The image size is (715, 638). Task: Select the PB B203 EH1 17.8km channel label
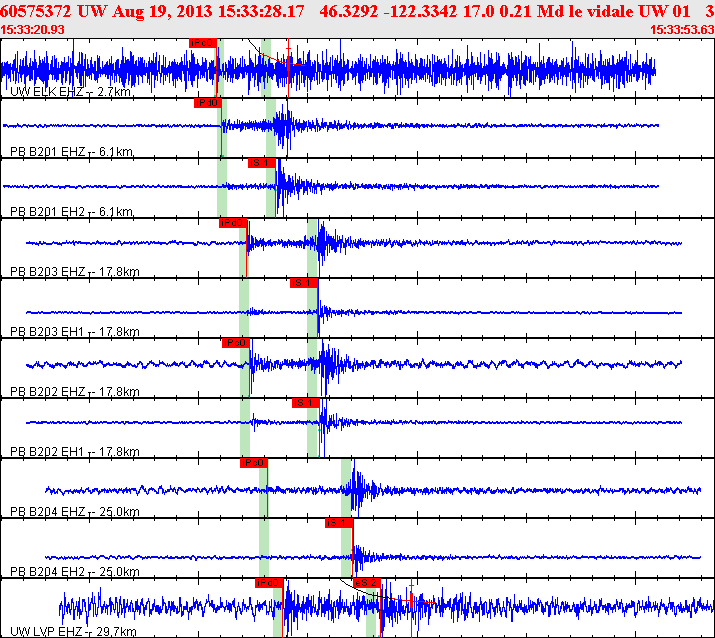tap(75, 332)
